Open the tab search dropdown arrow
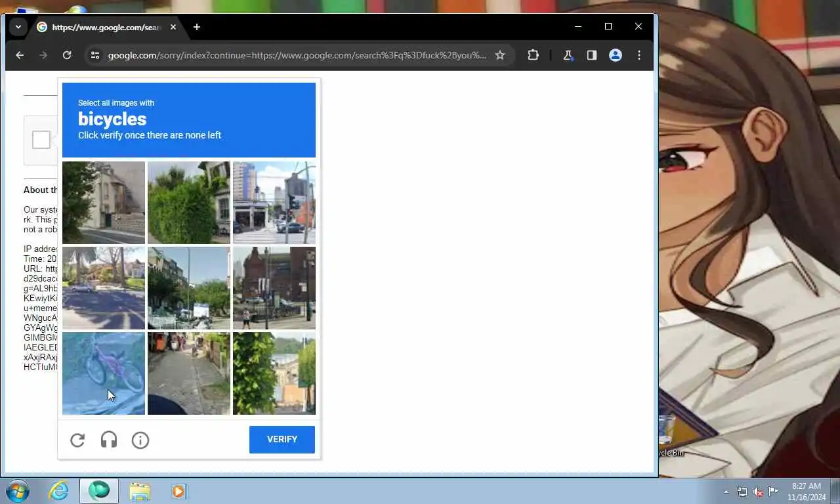This screenshot has width=840, height=504. click(x=18, y=27)
